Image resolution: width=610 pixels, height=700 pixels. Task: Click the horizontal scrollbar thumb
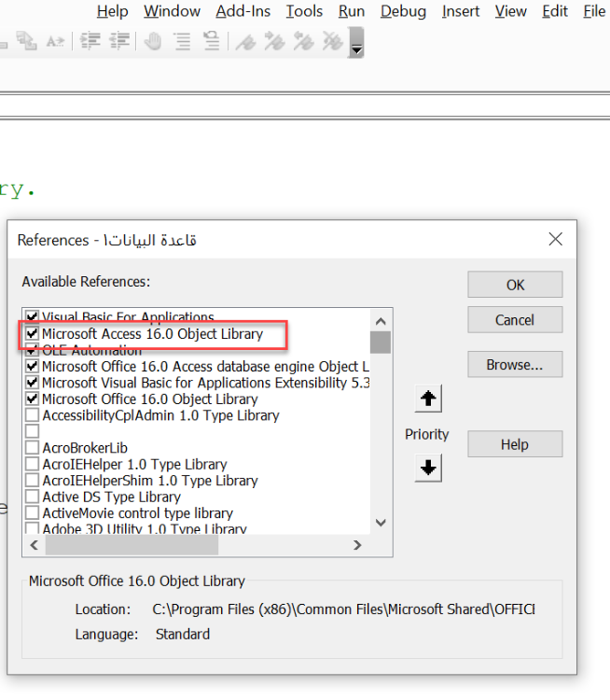click(x=132, y=545)
